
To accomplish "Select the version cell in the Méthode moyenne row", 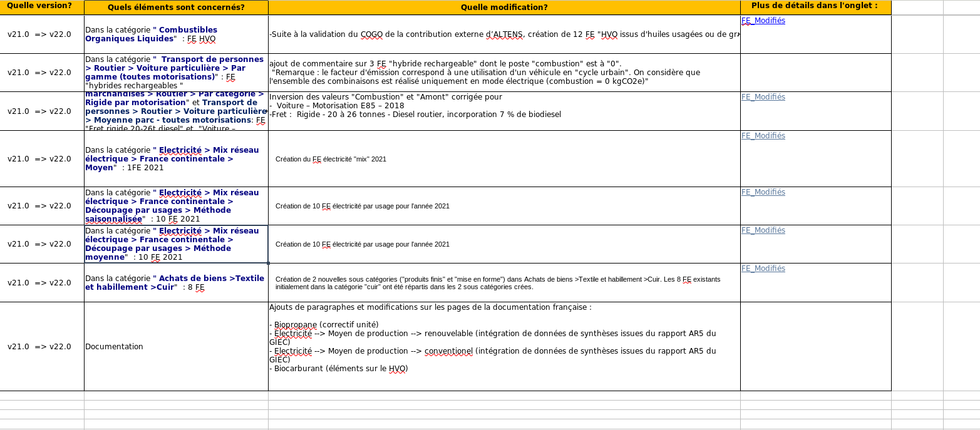I will click(42, 244).
